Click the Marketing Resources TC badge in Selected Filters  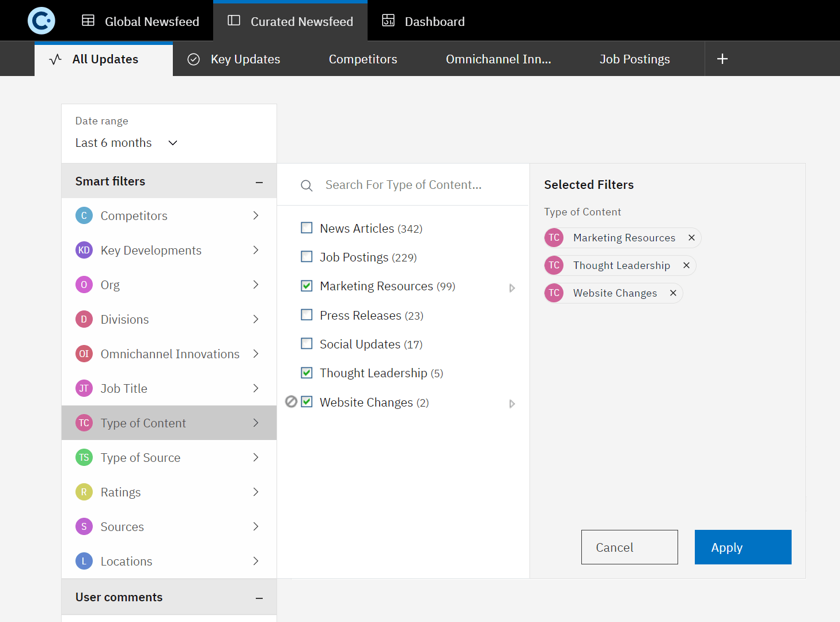pyautogui.click(x=554, y=238)
